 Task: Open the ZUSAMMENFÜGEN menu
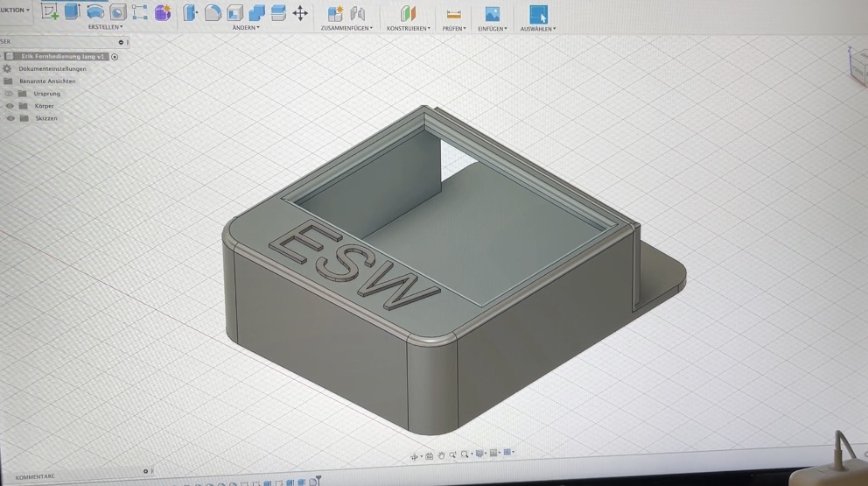(346, 28)
